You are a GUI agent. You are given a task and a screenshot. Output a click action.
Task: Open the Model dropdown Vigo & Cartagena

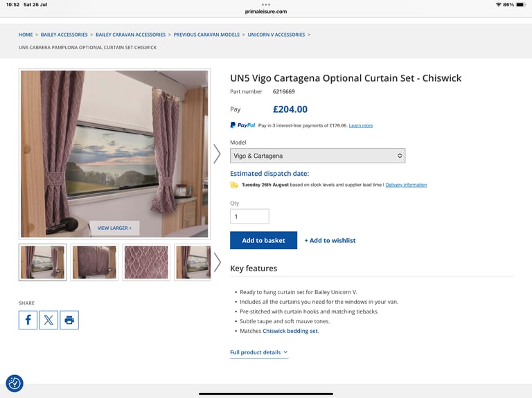[317, 156]
